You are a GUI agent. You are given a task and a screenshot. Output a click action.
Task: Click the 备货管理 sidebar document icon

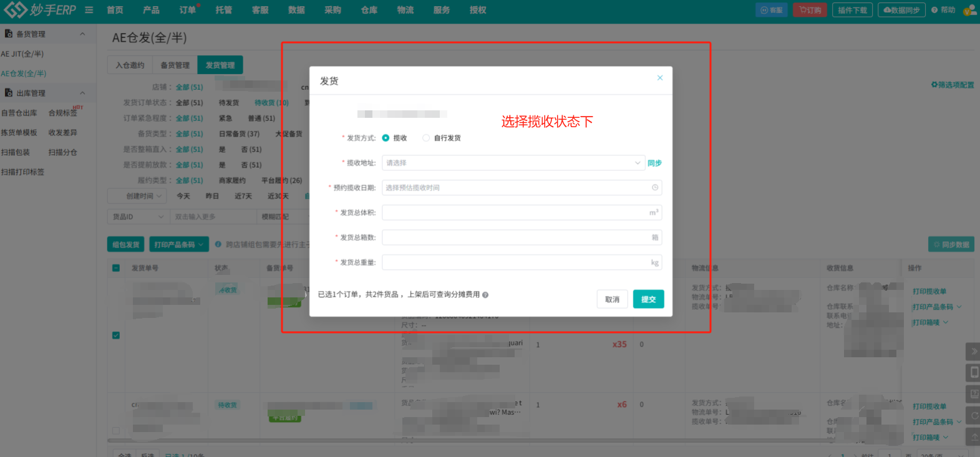pos(9,34)
